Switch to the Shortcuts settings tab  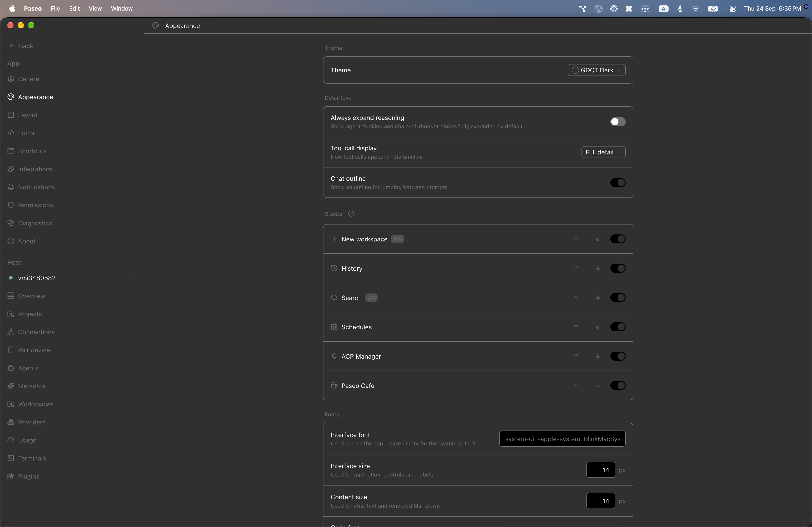pyautogui.click(x=32, y=151)
